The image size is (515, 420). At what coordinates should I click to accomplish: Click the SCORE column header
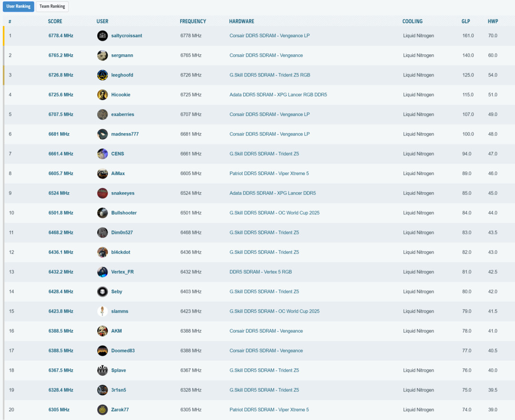(55, 21)
